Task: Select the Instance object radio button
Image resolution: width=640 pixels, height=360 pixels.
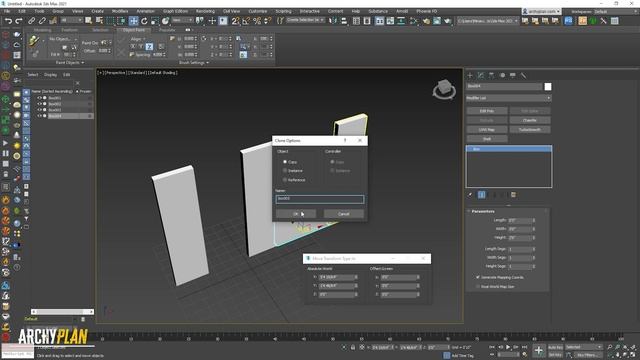Action: (x=285, y=171)
